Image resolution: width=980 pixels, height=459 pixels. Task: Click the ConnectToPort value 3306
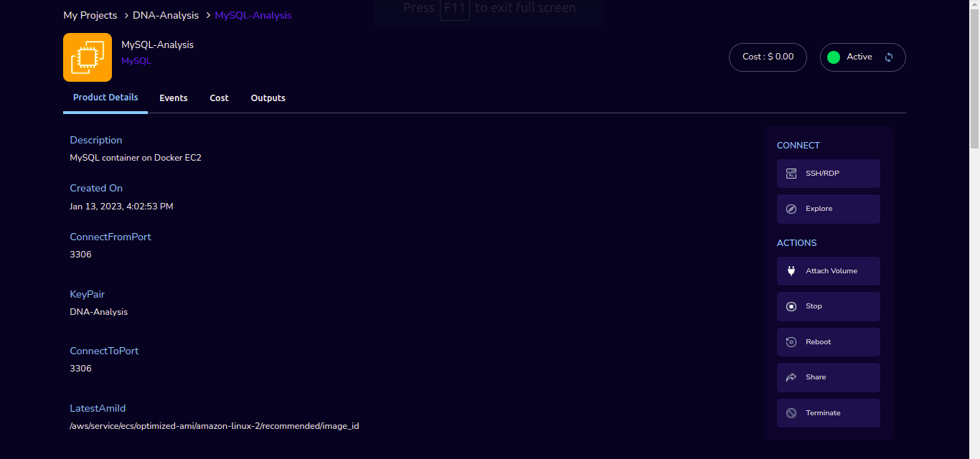coord(80,369)
